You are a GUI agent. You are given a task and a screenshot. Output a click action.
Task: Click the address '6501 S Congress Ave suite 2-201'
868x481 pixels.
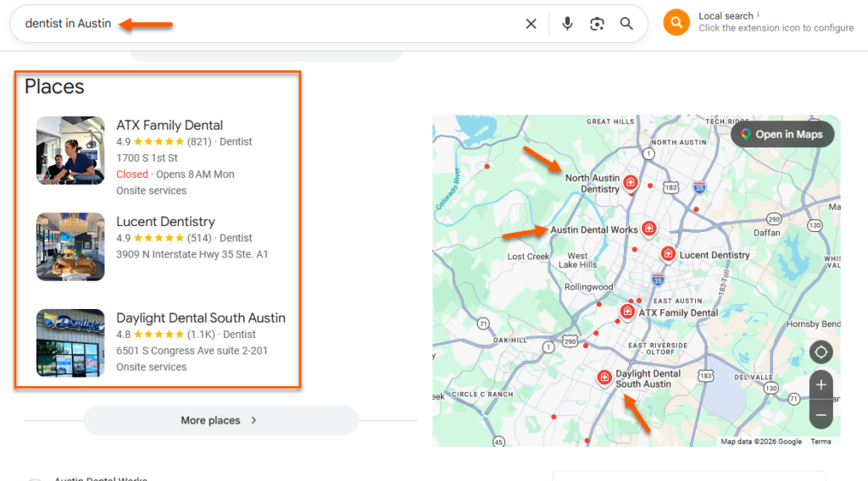point(192,351)
